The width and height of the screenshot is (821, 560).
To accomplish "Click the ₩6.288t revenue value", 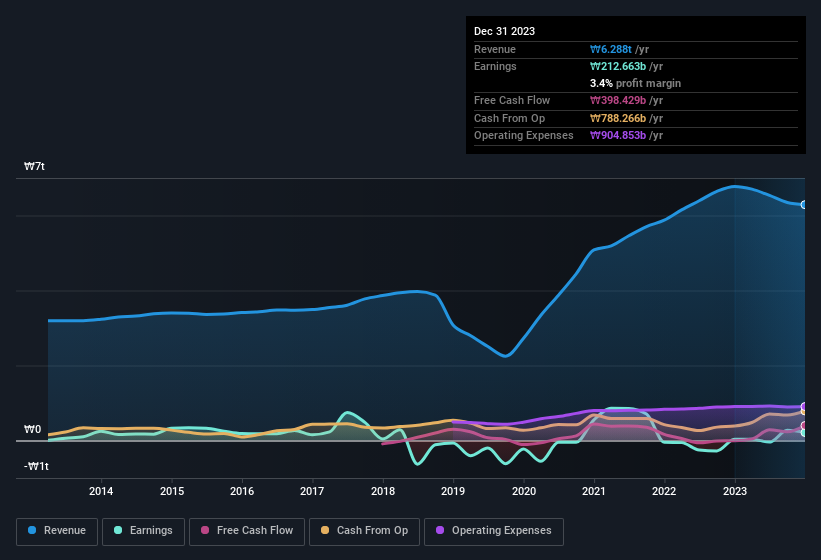I will pos(611,49).
